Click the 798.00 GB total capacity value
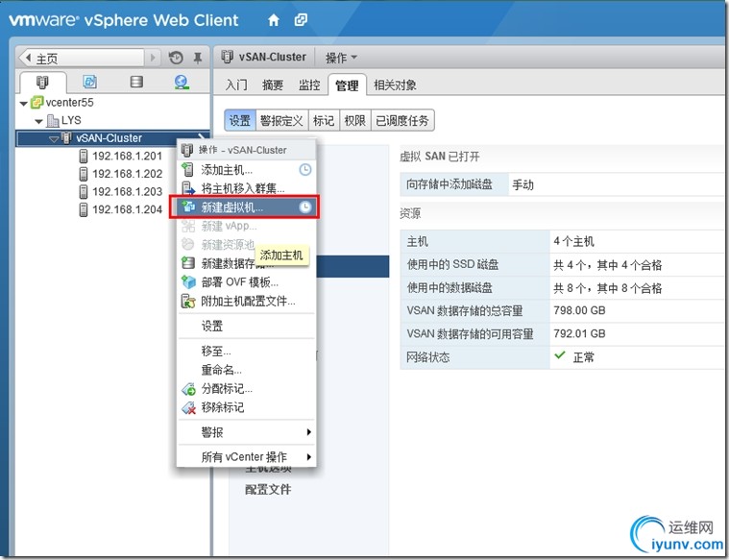 pyautogui.click(x=579, y=310)
